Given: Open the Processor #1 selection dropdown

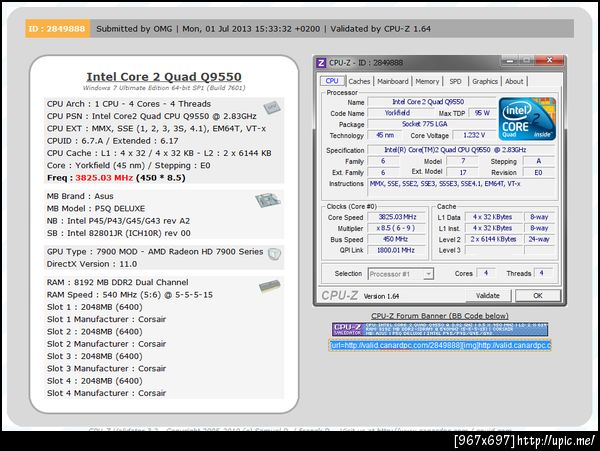Looking at the screenshot, I should pyautogui.click(x=400, y=274).
